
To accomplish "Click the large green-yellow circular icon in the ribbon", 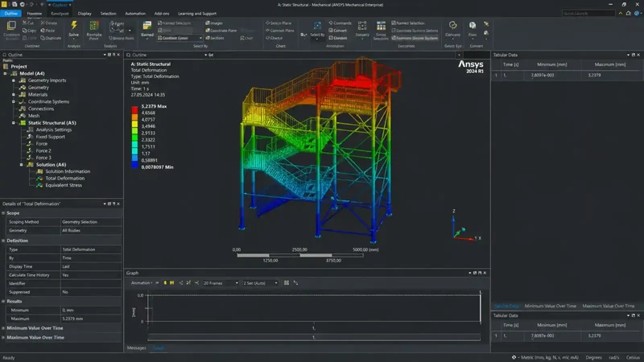I will tap(452, 26).
